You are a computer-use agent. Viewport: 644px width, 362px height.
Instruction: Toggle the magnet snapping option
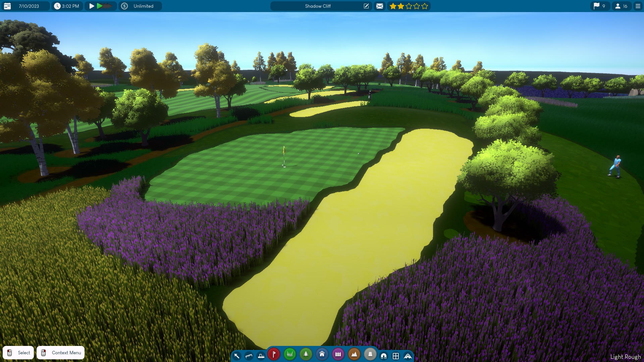[x=384, y=356]
